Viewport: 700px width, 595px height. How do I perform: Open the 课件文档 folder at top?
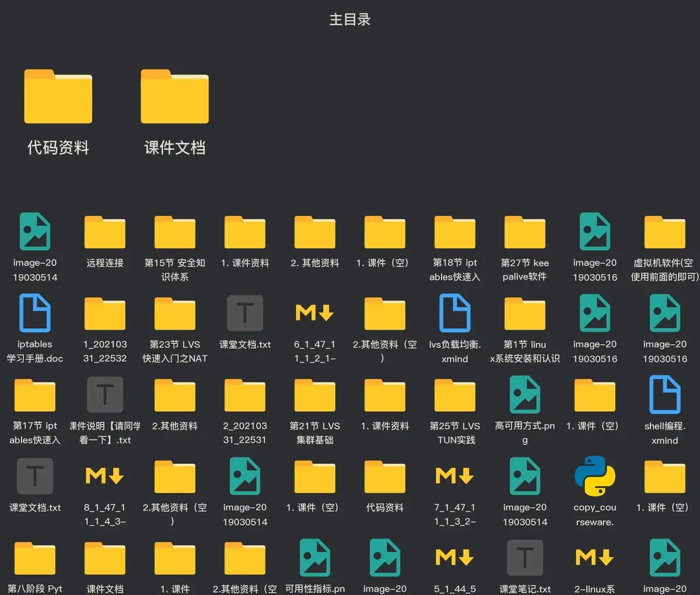click(173, 96)
